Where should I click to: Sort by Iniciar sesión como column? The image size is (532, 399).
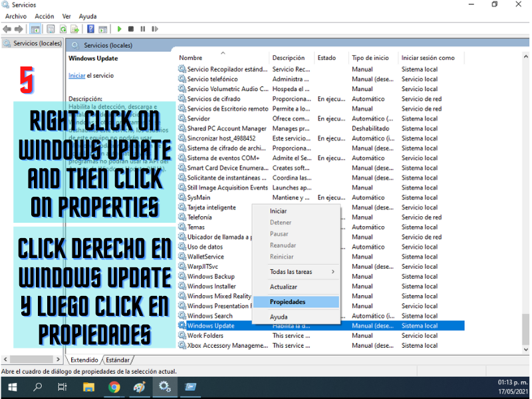(x=431, y=58)
